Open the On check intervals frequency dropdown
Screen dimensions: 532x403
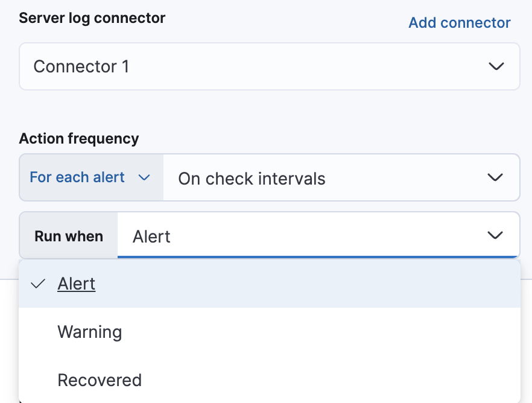[342, 177]
